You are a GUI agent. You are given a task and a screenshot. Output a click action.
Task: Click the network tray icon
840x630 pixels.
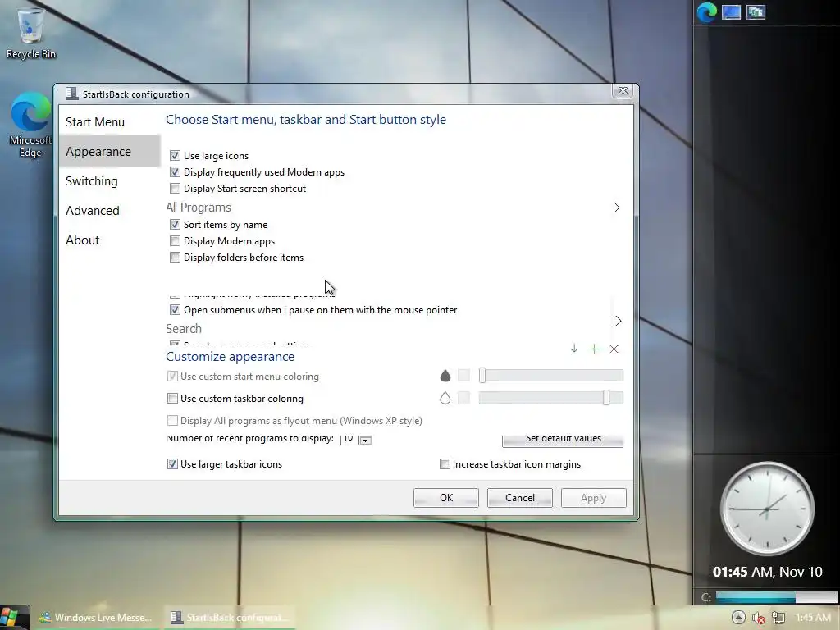[778, 618]
